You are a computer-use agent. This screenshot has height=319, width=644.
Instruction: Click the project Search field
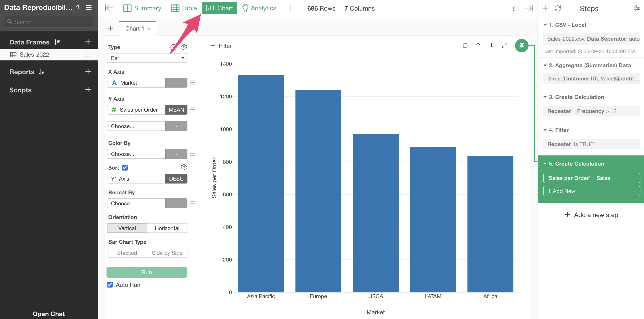pyautogui.click(x=48, y=22)
